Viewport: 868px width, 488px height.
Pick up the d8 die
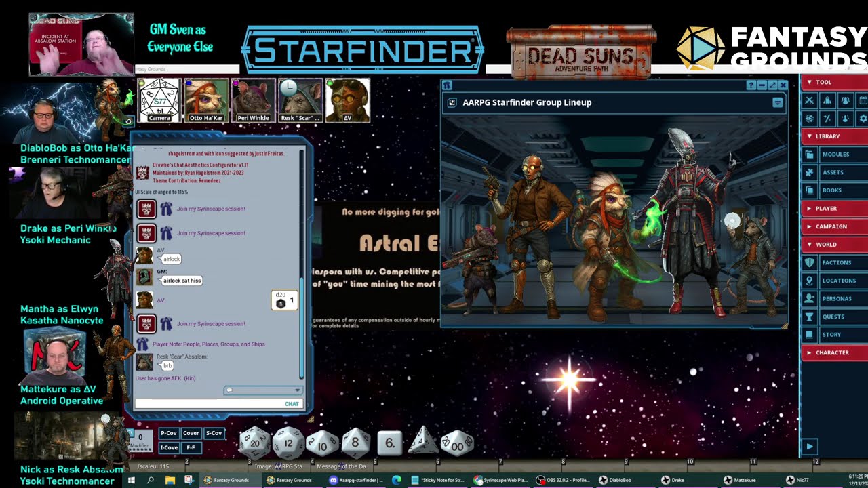(x=355, y=443)
